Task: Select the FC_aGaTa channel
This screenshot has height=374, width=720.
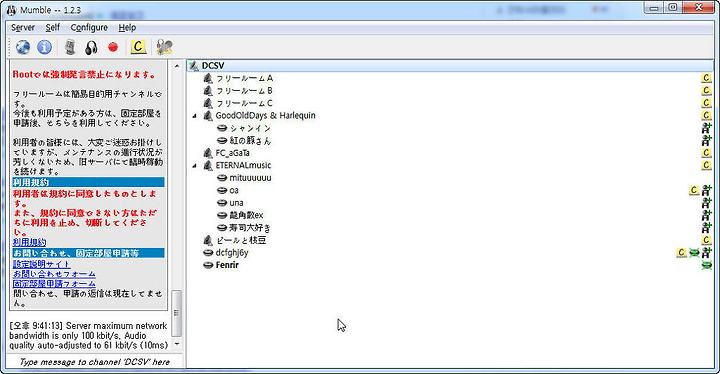Action: (233, 153)
